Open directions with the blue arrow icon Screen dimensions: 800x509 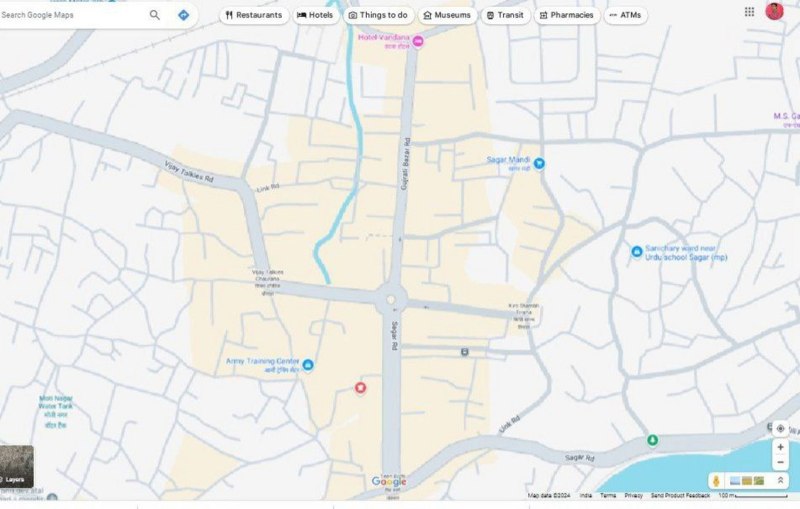coord(184,15)
